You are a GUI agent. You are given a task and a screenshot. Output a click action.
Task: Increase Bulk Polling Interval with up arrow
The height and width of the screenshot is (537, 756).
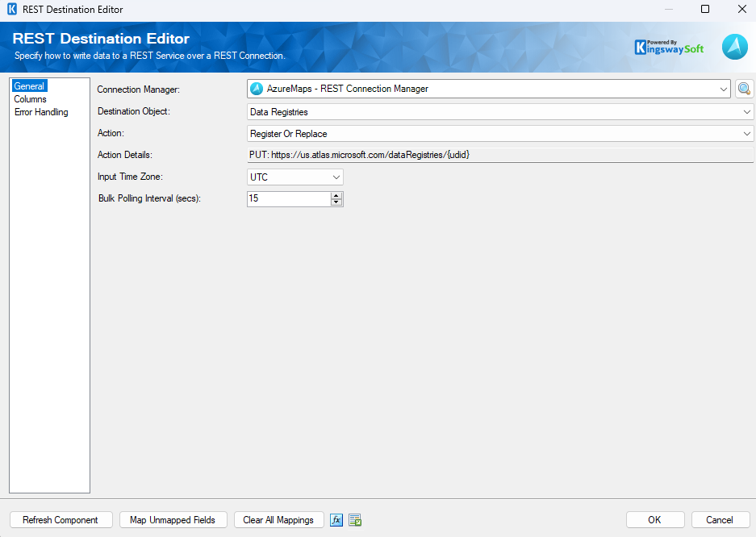click(x=336, y=195)
